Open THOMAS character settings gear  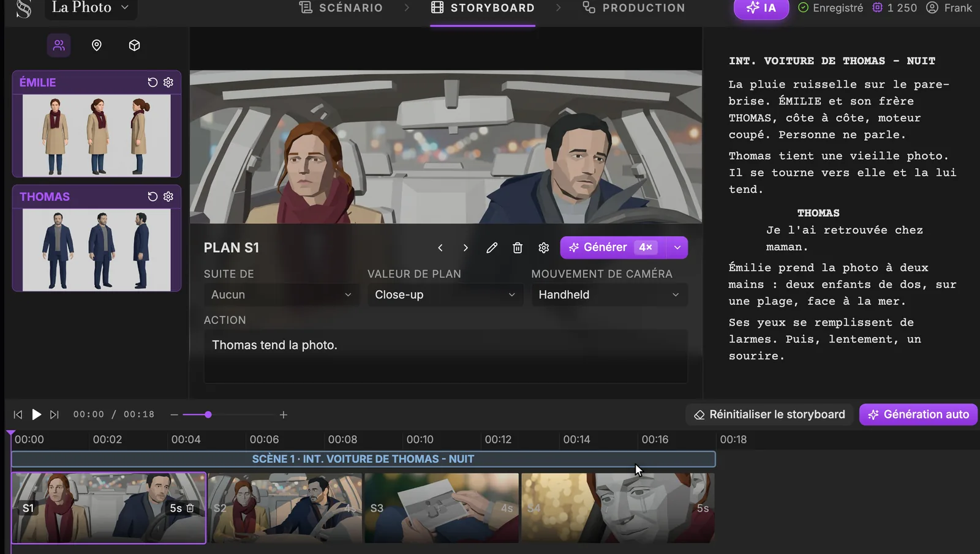point(168,197)
